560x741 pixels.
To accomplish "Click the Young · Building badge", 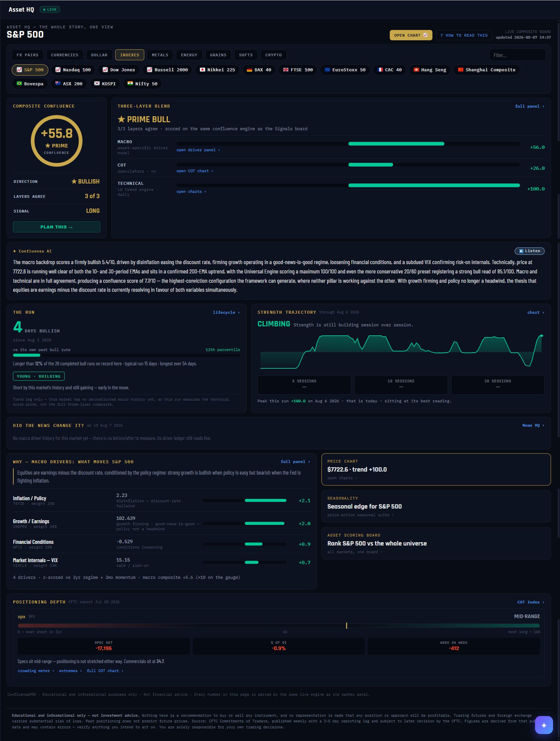I will tap(38, 376).
